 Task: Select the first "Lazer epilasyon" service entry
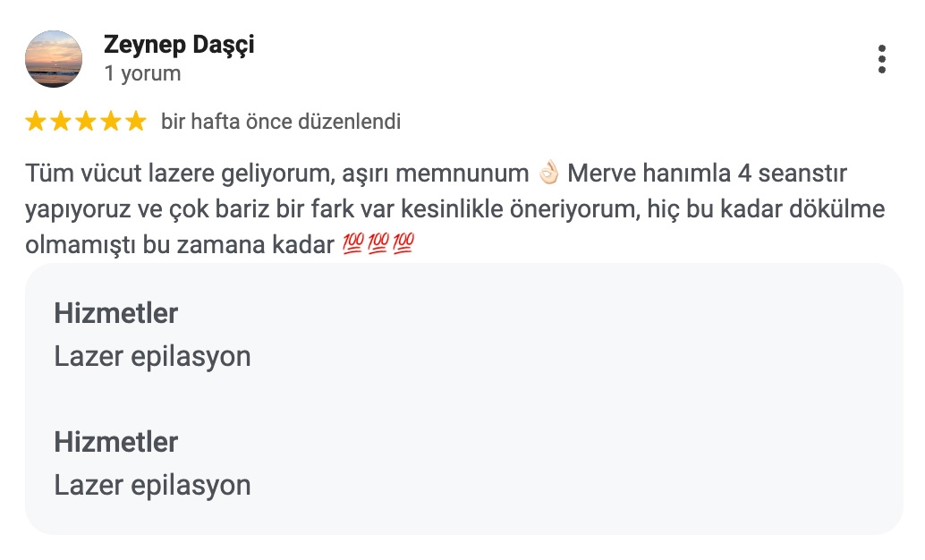(x=152, y=356)
